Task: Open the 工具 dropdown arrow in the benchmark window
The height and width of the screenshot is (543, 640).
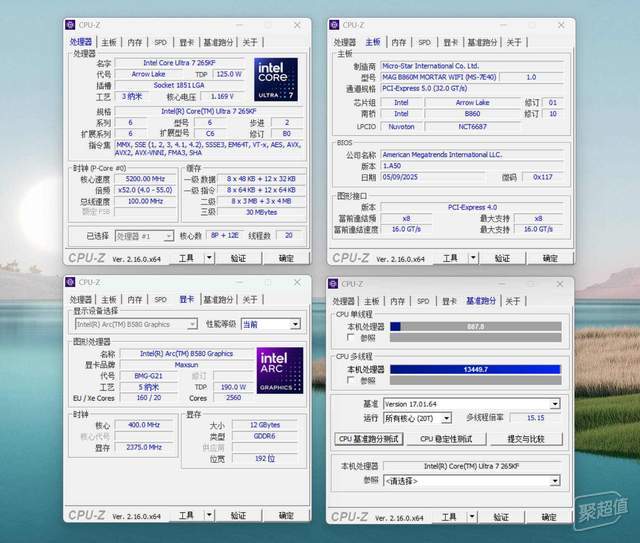Action: click(x=472, y=517)
